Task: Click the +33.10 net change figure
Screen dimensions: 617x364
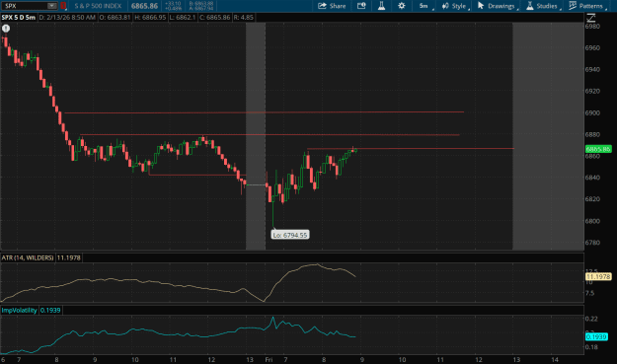Action: pos(173,4)
